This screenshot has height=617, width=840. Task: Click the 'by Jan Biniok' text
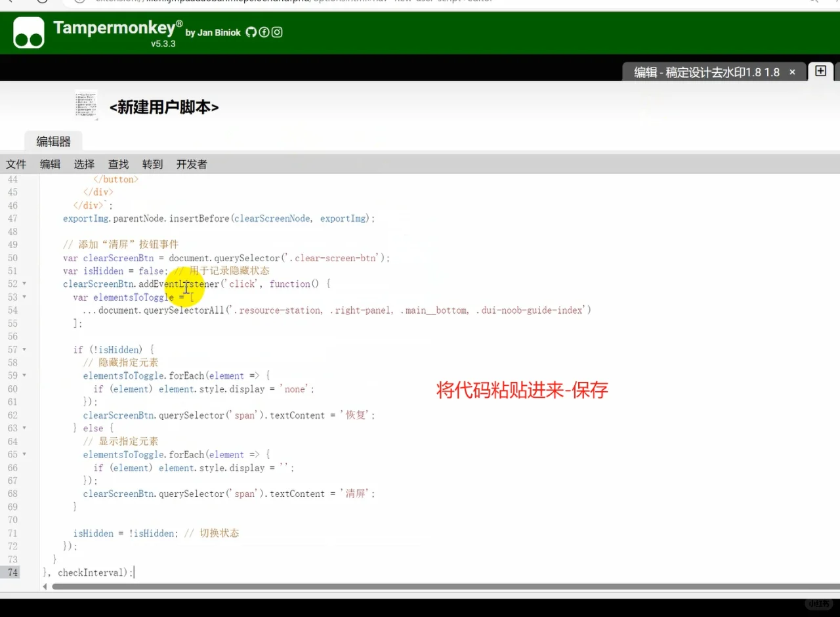pos(214,32)
